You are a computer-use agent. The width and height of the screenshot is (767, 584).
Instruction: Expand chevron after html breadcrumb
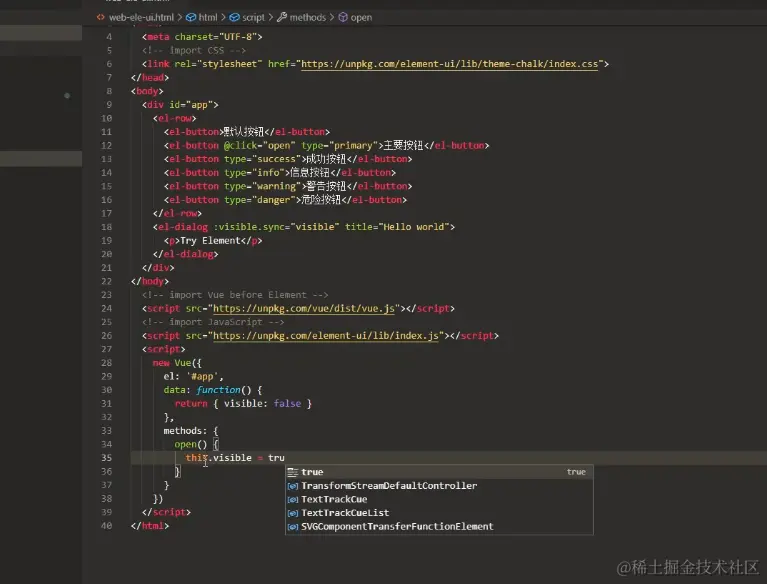click(x=223, y=17)
